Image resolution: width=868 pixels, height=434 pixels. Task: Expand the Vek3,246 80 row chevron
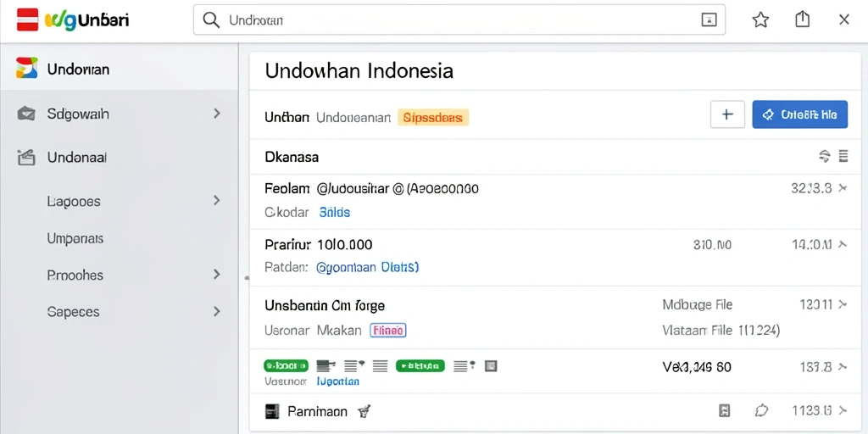[x=843, y=366]
